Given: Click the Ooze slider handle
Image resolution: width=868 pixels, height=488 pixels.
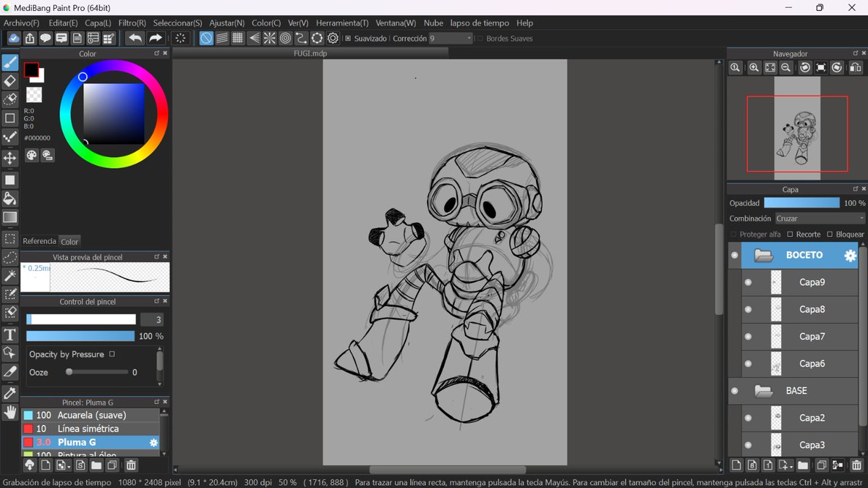Looking at the screenshot, I should [x=69, y=372].
